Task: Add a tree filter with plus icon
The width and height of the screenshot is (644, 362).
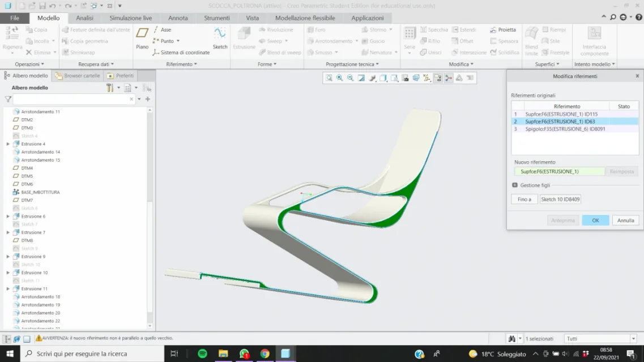Action: click(x=147, y=99)
